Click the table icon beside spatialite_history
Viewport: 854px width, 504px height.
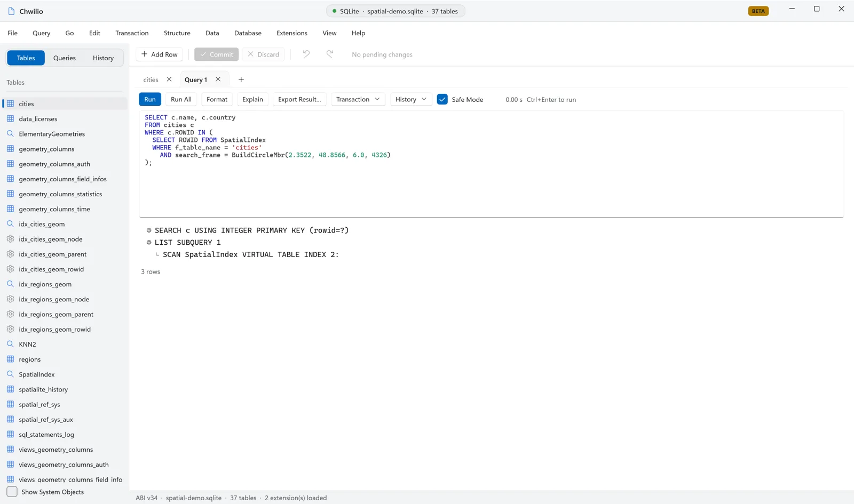point(10,389)
